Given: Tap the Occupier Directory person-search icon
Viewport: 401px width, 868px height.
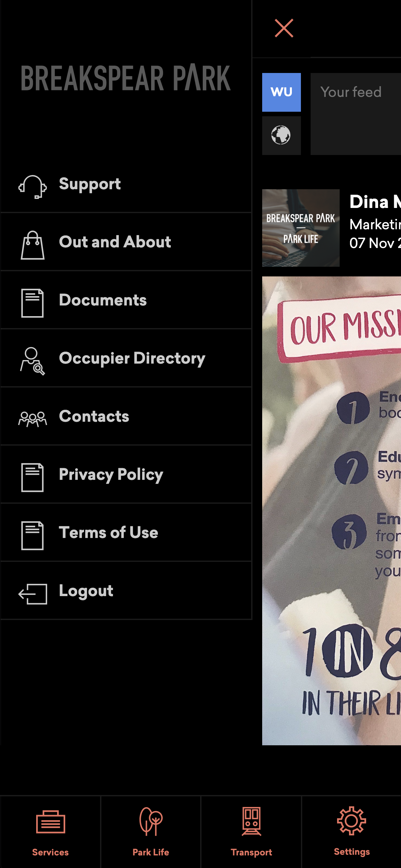Looking at the screenshot, I should (32, 361).
